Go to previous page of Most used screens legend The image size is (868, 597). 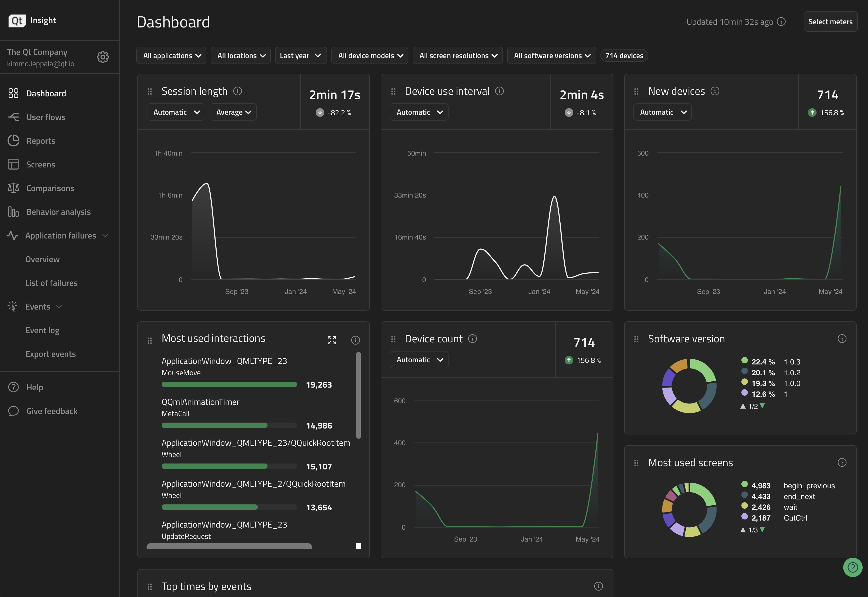coord(743,530)
